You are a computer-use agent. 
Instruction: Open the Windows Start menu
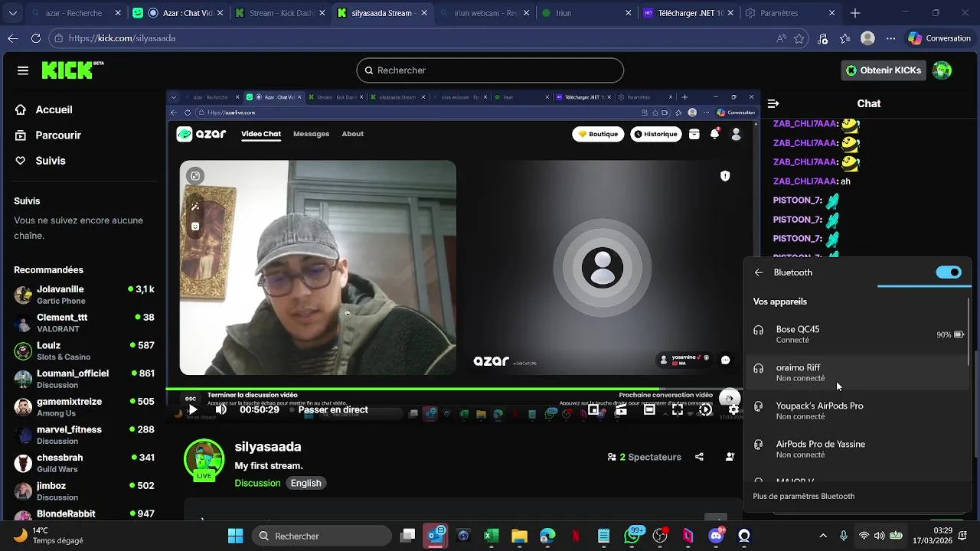[x=235, y=536]
